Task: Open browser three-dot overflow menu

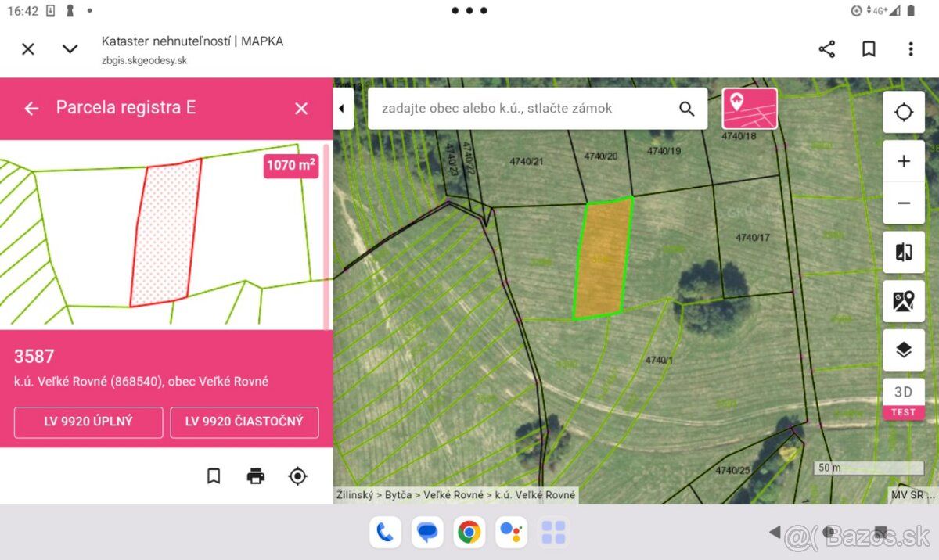Action: pos(910,49)
